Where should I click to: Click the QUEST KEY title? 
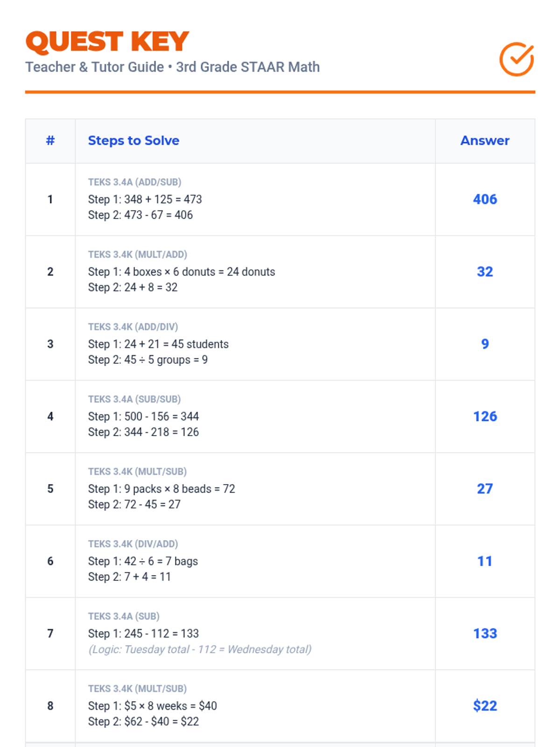point(107,42)
